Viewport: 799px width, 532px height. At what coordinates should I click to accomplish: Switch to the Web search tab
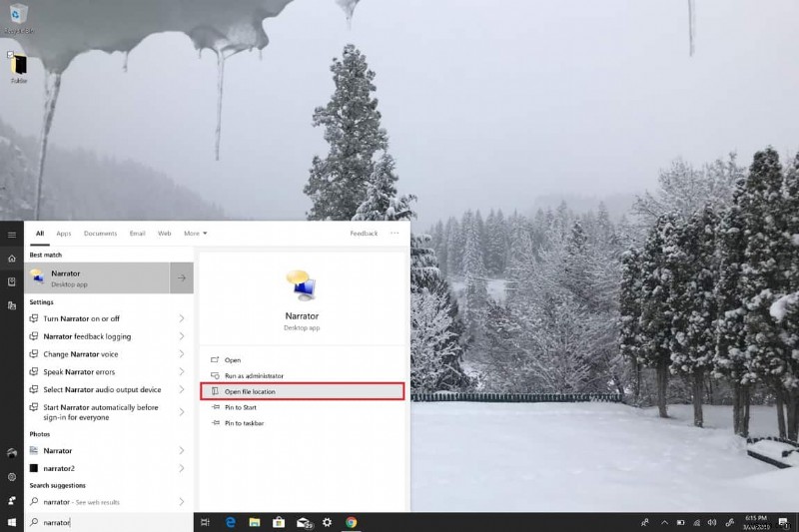click(x=164, y=234)
